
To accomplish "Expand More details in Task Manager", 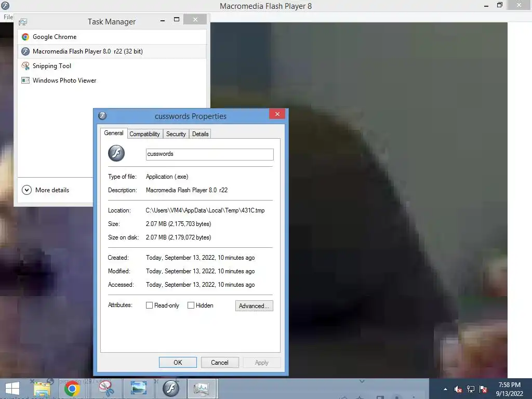I will pos(46,190).
